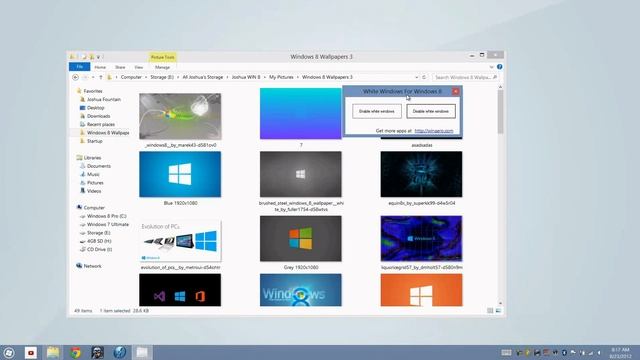640x360 pixels.
Task: Select Music library
Action: pos(93,174)
